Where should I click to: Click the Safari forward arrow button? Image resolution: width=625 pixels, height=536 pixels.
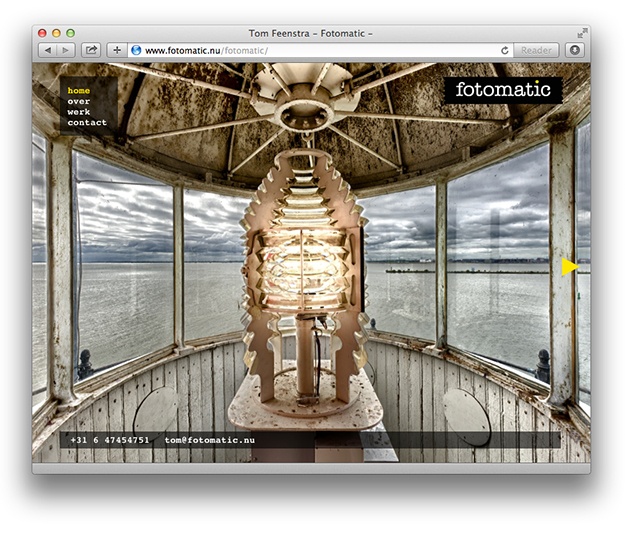pos(65,50)
